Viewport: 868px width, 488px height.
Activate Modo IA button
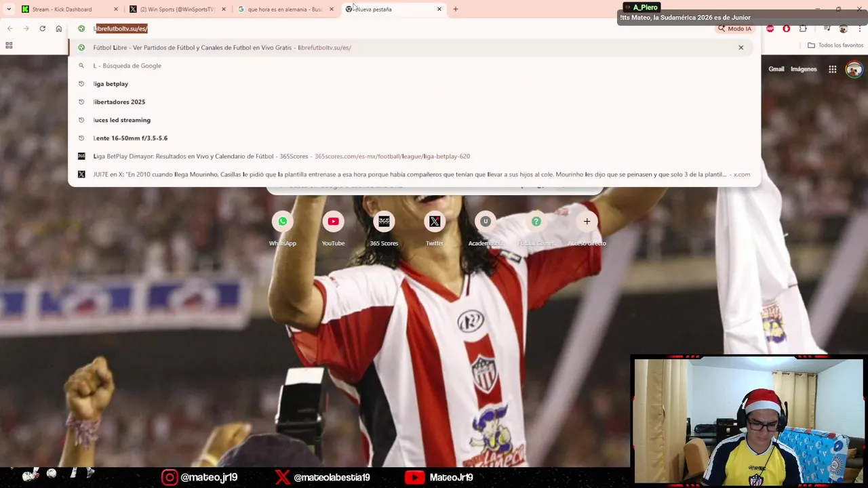click(x=734, y=28)
